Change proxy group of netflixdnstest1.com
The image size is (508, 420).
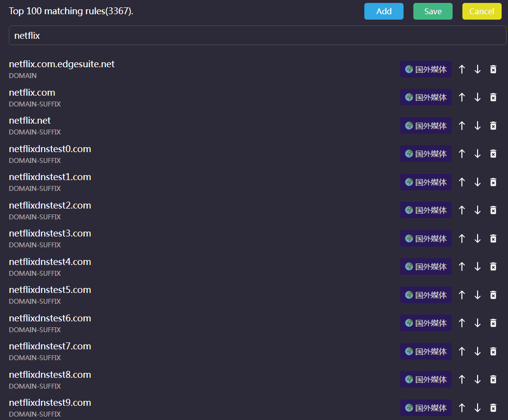[x=426, y=182]
